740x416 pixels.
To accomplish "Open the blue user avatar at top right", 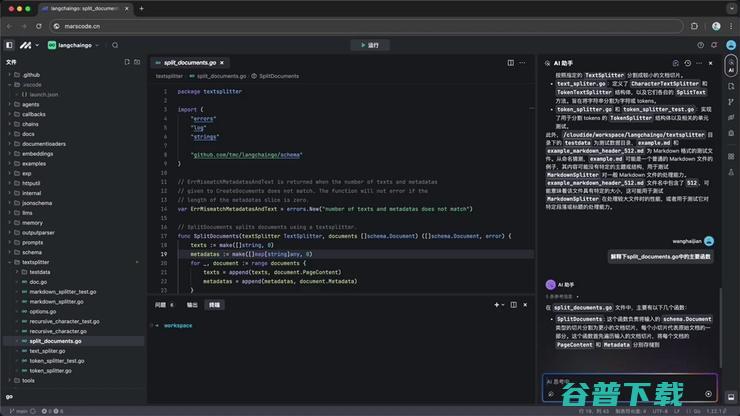I will pyautogui.click(x=731, y=45).
